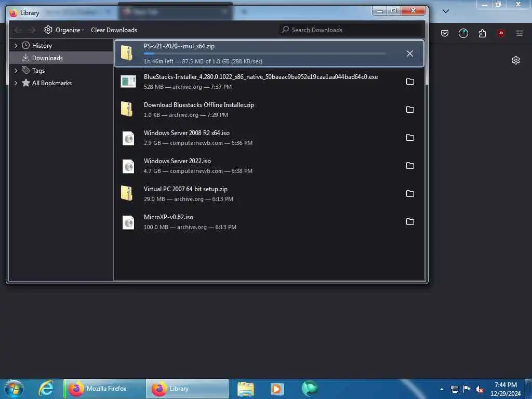Select the Windows Server 2008 R2 x64.iso name
This screenshot has height=399, width=532.
coord(187,133)
